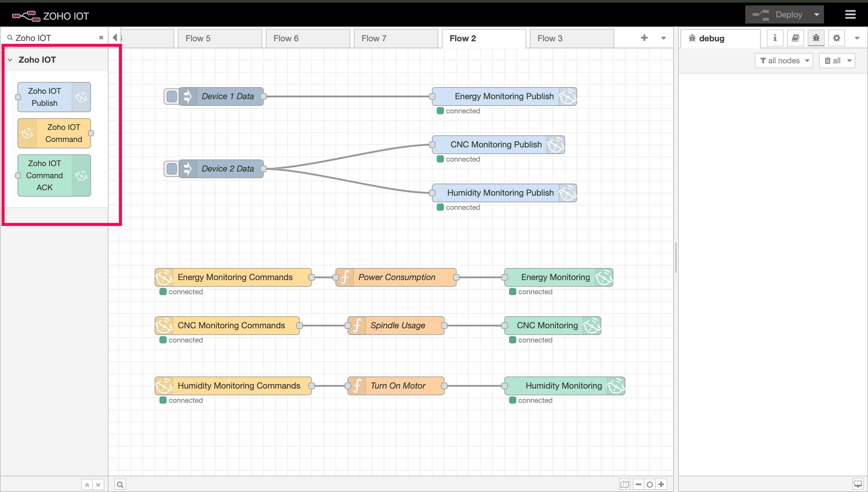
Task: Open the configuration gear sidebar icon
Action: click(x=836, y=38)
